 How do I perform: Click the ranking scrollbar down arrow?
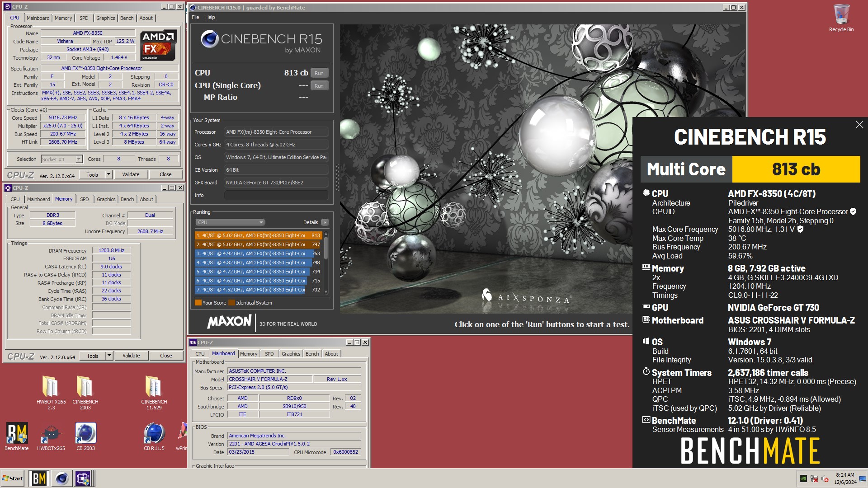point(326,292)
